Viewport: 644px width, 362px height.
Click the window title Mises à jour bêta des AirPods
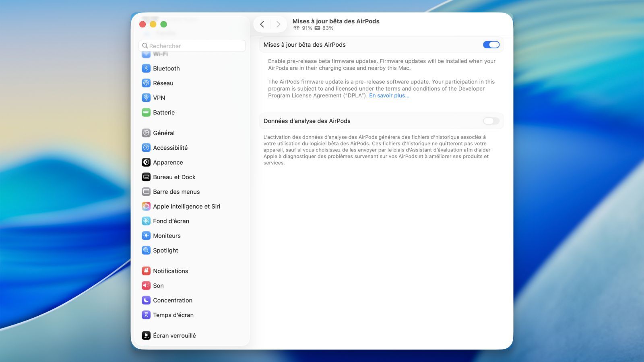[336, 21]
